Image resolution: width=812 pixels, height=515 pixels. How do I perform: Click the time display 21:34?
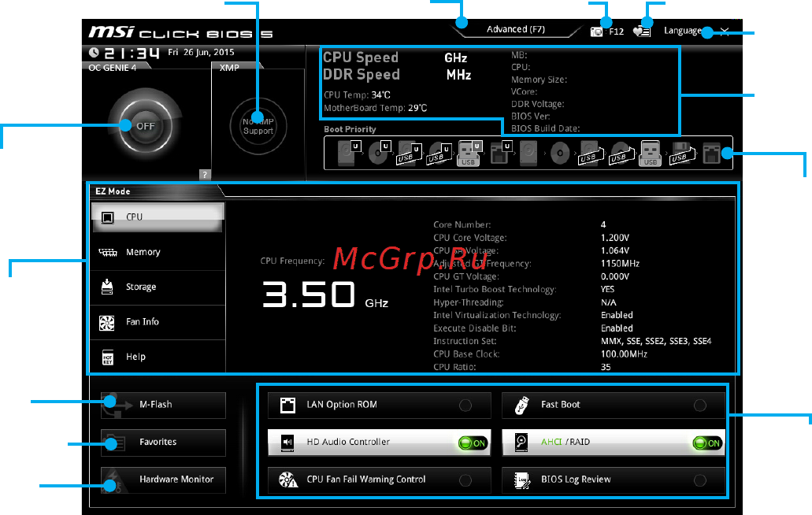coord(132,53)
